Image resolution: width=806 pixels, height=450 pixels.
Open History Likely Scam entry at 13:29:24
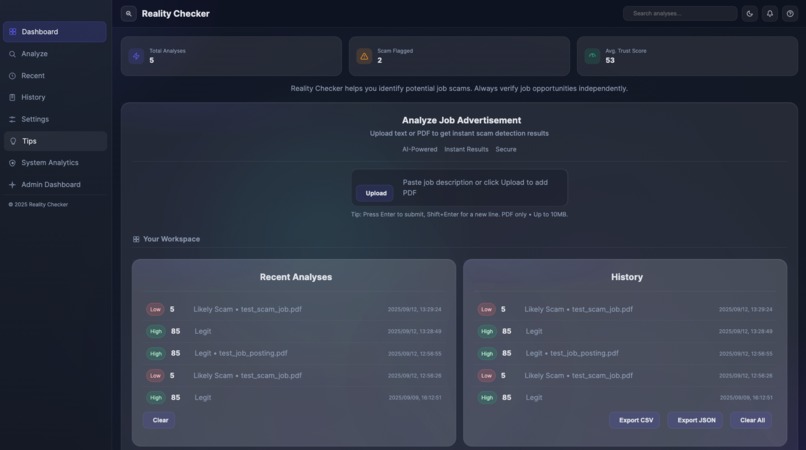625,310
